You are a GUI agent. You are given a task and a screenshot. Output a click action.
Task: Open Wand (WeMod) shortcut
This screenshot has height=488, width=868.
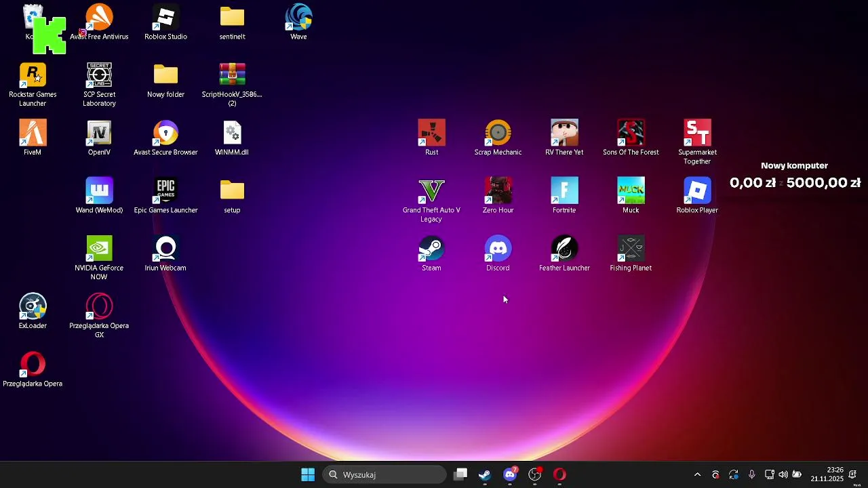[x=99, y=196]
